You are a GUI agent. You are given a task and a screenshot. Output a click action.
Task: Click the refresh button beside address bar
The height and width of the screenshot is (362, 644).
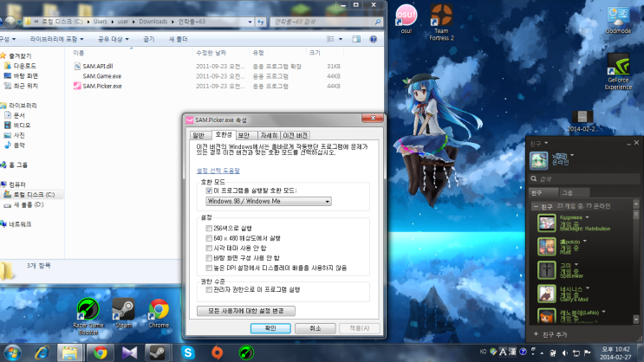pyautogui.click(x=261, y=22)
